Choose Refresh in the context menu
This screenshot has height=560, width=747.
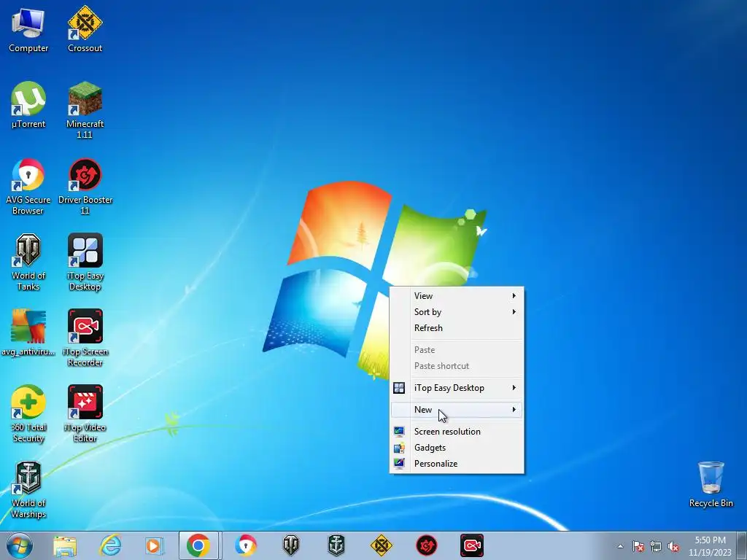tap(457, 328)
